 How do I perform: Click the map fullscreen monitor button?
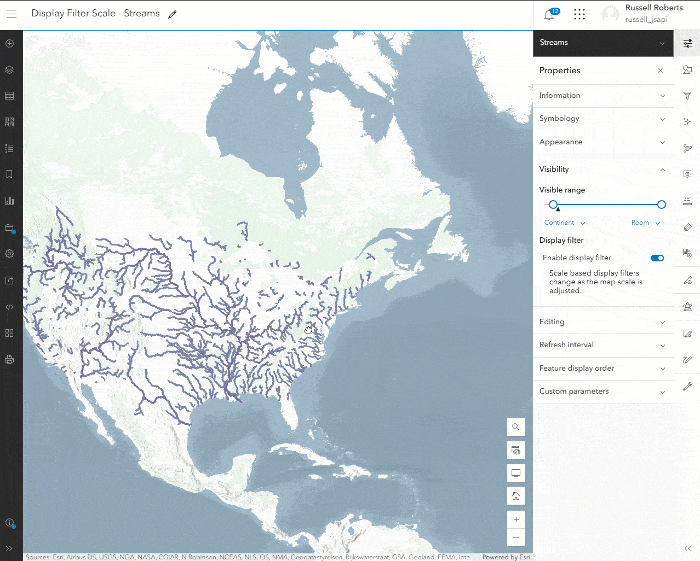tap(516, 473)
